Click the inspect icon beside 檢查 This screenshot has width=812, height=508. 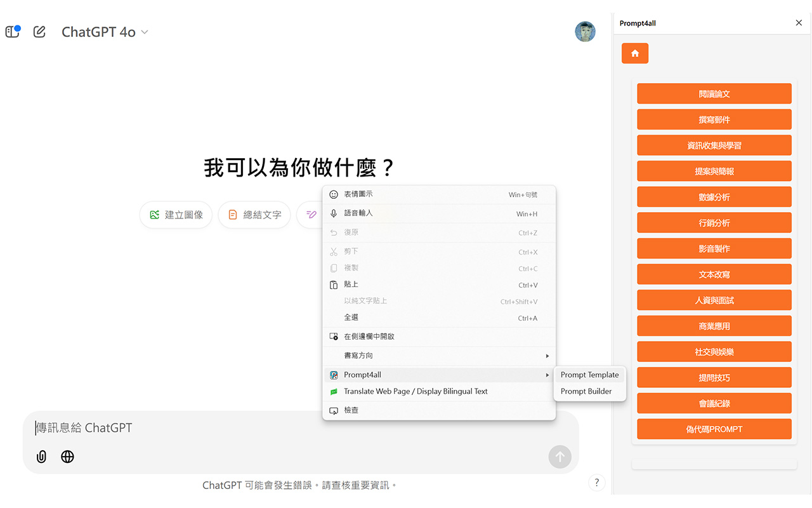334,411
